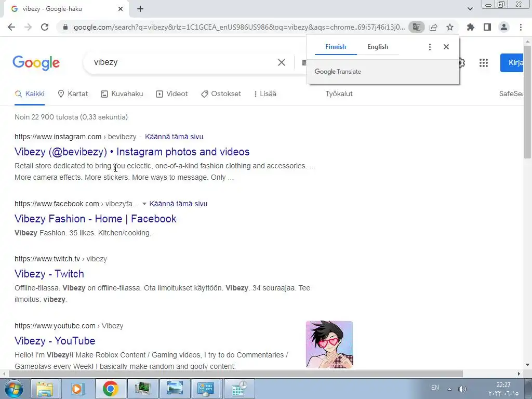This screenshot has width=532, height=399.
Task: Switch to Chrome in the taskbar
Action: [110, 389]
